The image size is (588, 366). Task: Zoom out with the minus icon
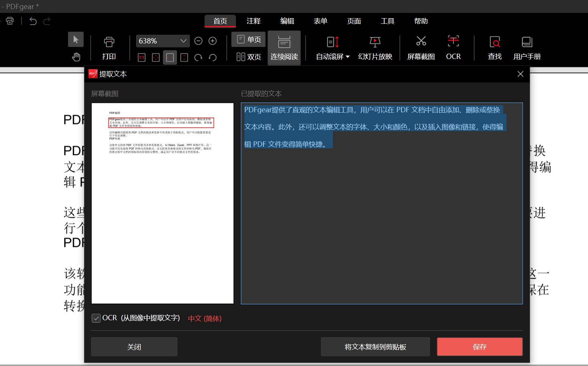[199, 41]
